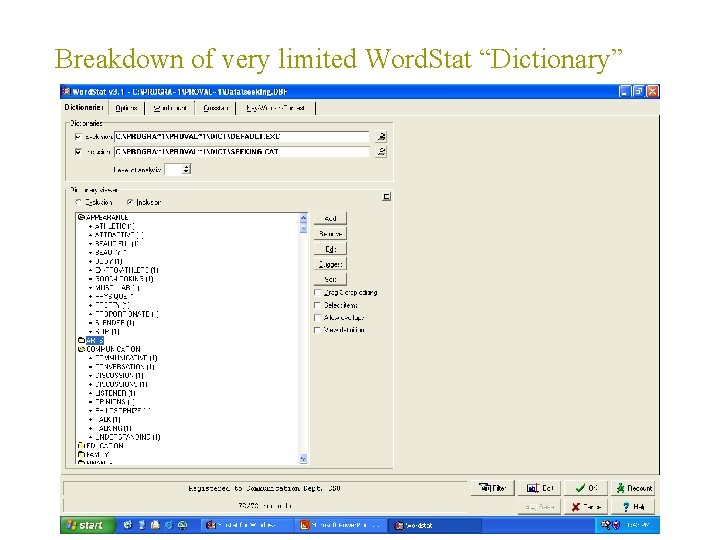Enable the Drag & drop editing checkbox
The image size is (720, 540).
point(317,292)
